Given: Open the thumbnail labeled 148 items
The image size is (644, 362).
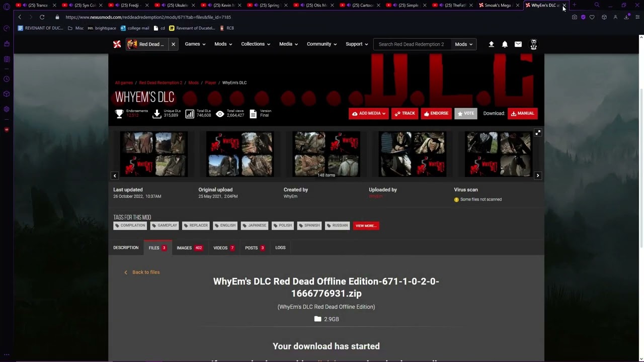Looking at the screenshot, I should (326, 154).
